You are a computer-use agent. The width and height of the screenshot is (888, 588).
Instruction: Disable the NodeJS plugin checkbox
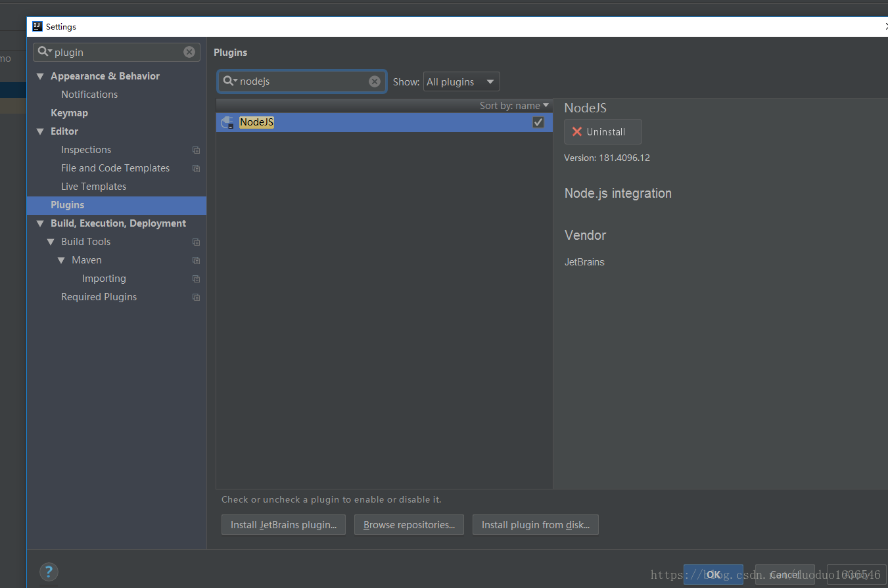point(538,122)
